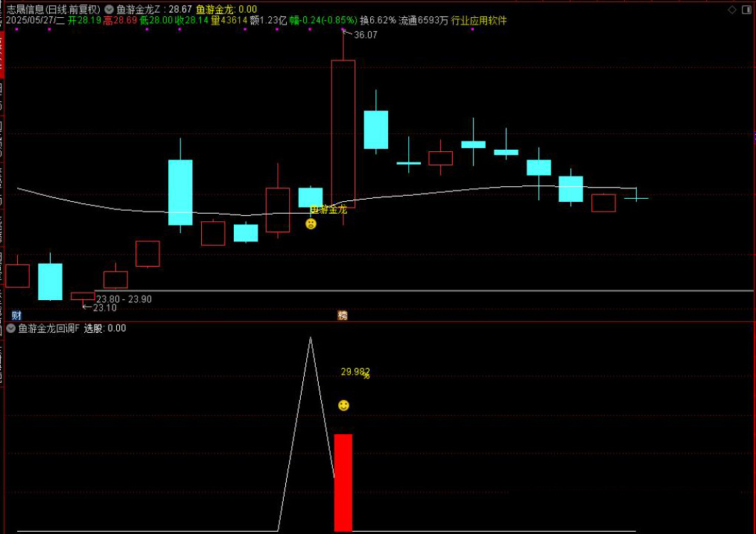Click the 23.80 - 23.90 gap range label

click(124, 299)
